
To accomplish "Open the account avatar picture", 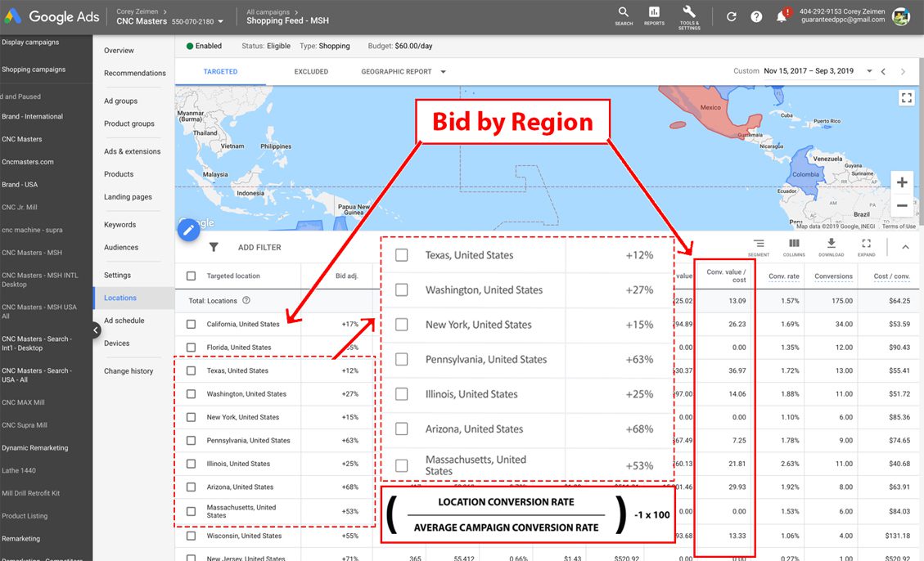I will pos(901,16).
